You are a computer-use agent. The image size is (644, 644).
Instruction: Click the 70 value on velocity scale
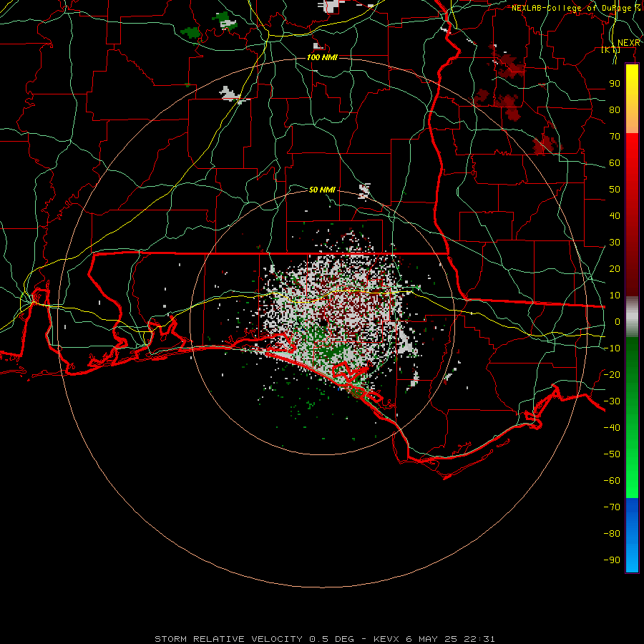pos(615,137)
